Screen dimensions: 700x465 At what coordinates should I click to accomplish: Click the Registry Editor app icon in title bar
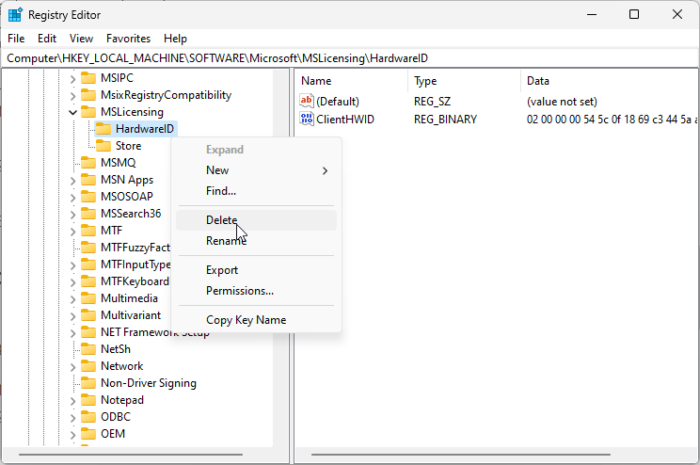coord(15,15)
